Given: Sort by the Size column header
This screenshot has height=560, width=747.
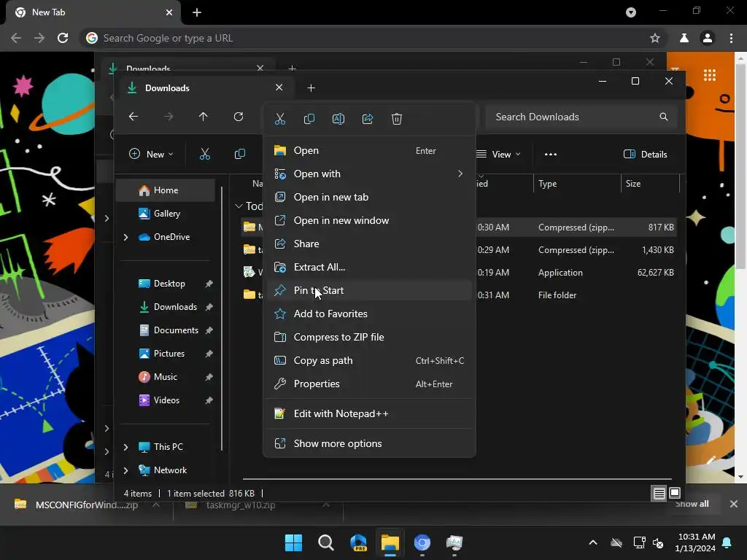Looking at the screenshot, I should click(x=650, y=184).
